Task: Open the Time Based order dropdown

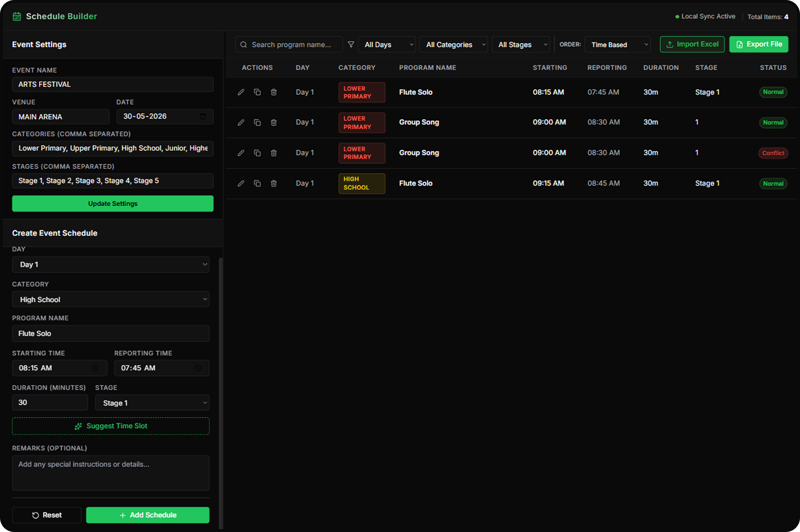Action: pos(618,44)
